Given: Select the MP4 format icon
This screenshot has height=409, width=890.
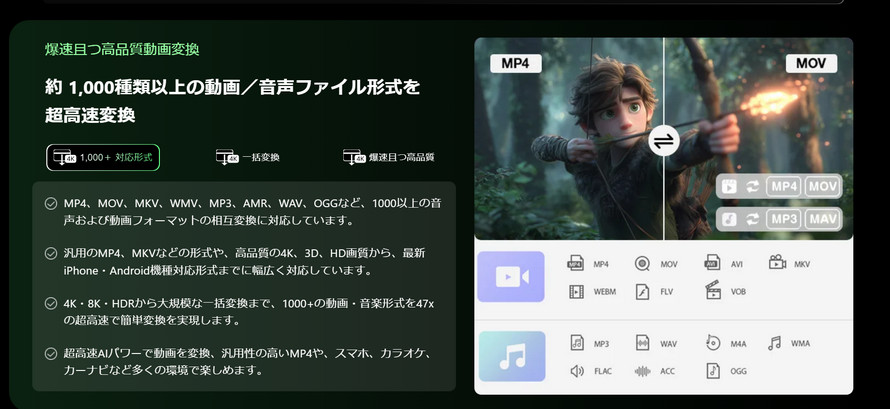Looking at the screenshot, I should point(576,263).
